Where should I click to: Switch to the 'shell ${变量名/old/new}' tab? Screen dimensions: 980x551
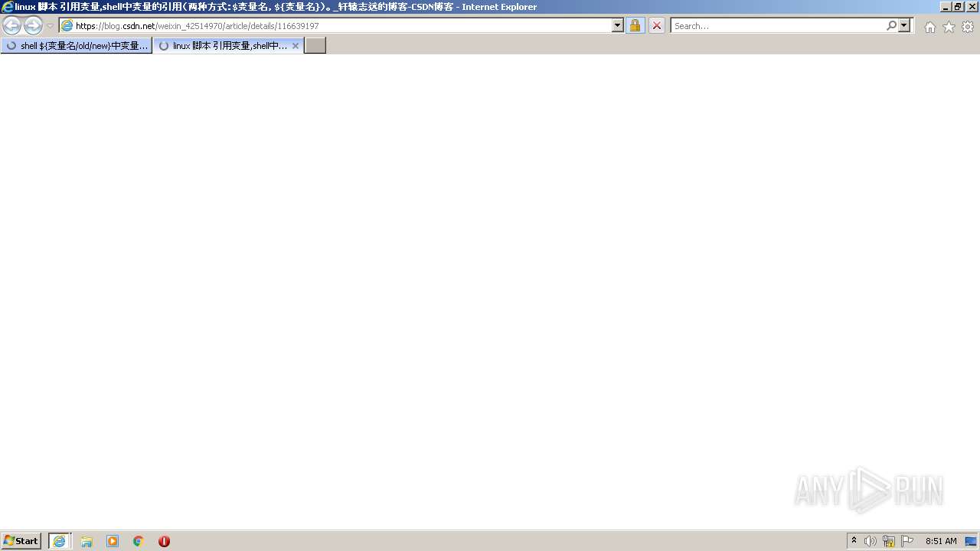click(x=77, y=46)
